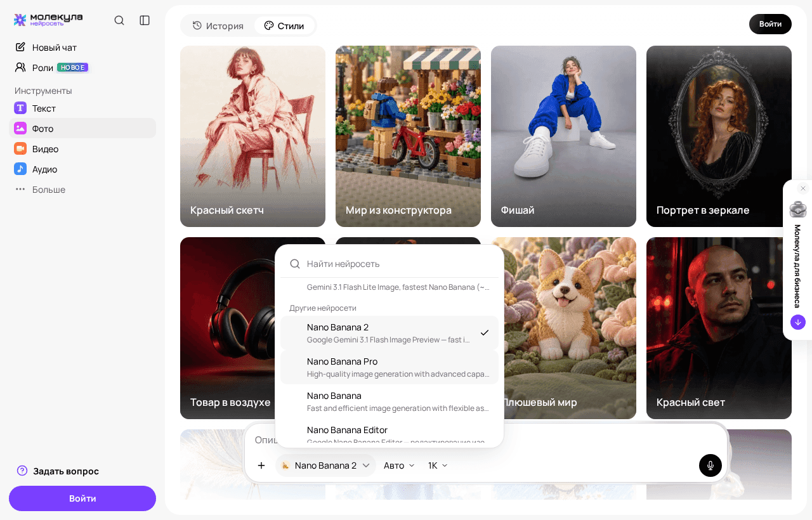The height and width of the screenshot is (520, 812).
Task: Open the Текст tool
Action: [82, 108]
